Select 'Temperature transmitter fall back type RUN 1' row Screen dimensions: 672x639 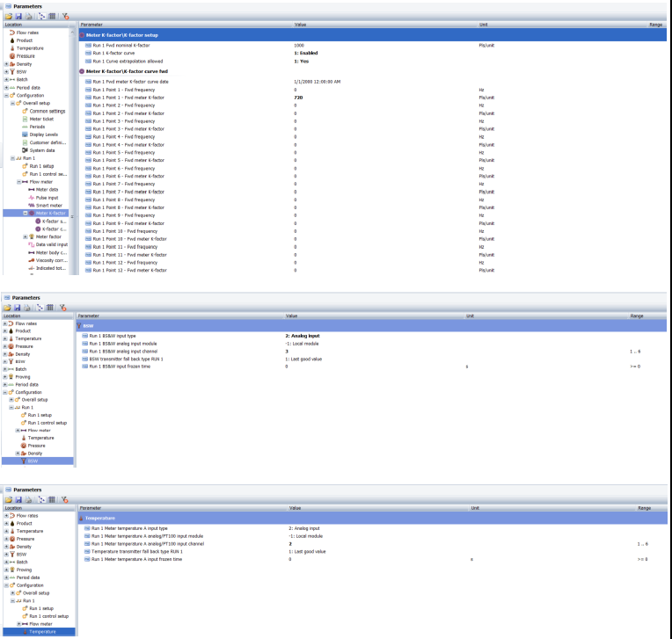click(x=372, y=552)
